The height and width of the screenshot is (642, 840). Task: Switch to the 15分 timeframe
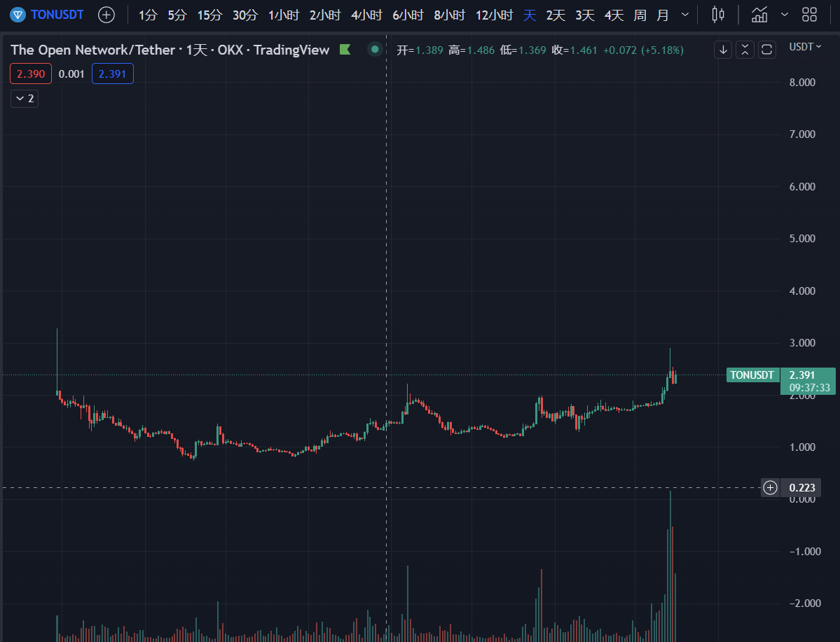click(209, 15)
